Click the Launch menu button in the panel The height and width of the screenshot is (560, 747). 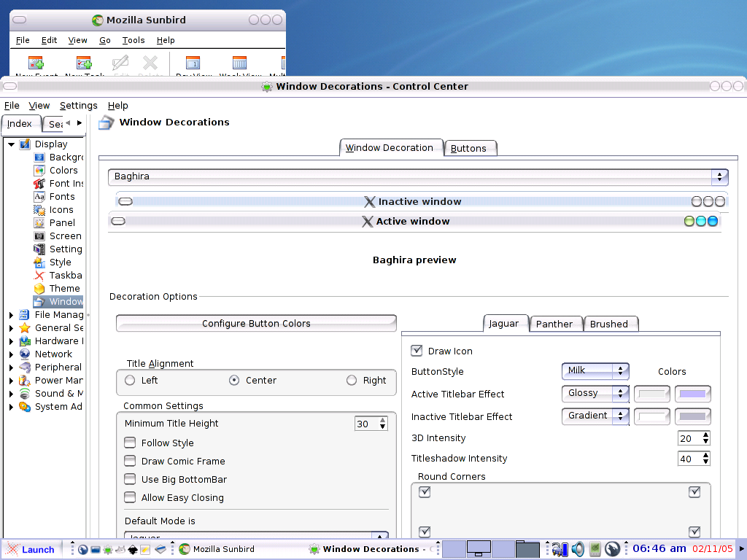pyautogui.click(x=31, y=549)
